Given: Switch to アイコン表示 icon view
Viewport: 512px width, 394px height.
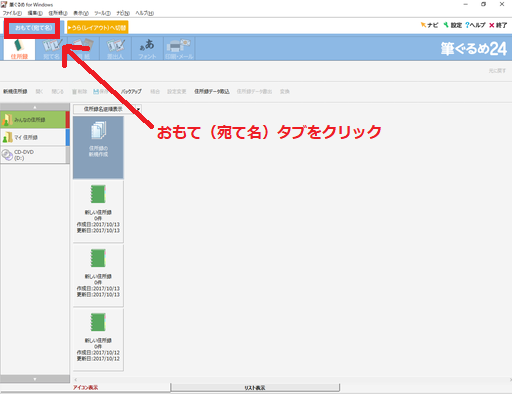Looking at the screenshot, I should coord(85,388).
